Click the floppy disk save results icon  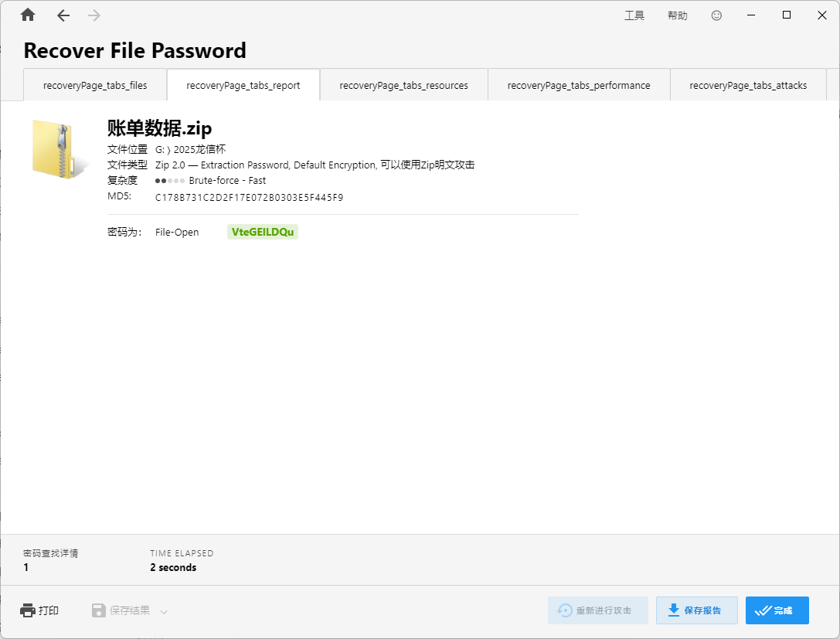pyautogui.click(x=99, y=610)
